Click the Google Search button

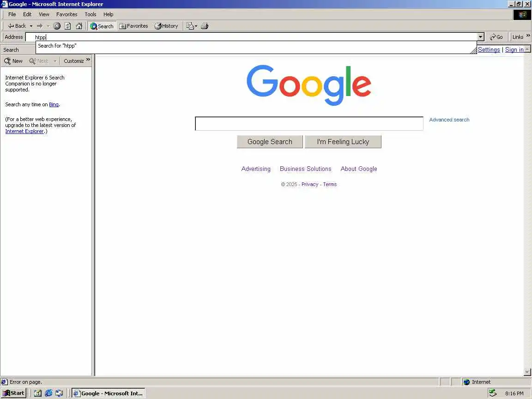[270, 142]
